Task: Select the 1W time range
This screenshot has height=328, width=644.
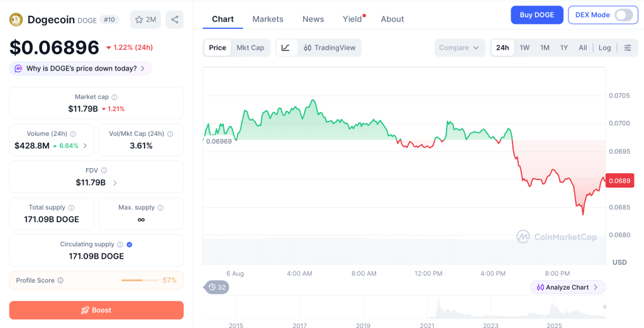Action: 525,48
